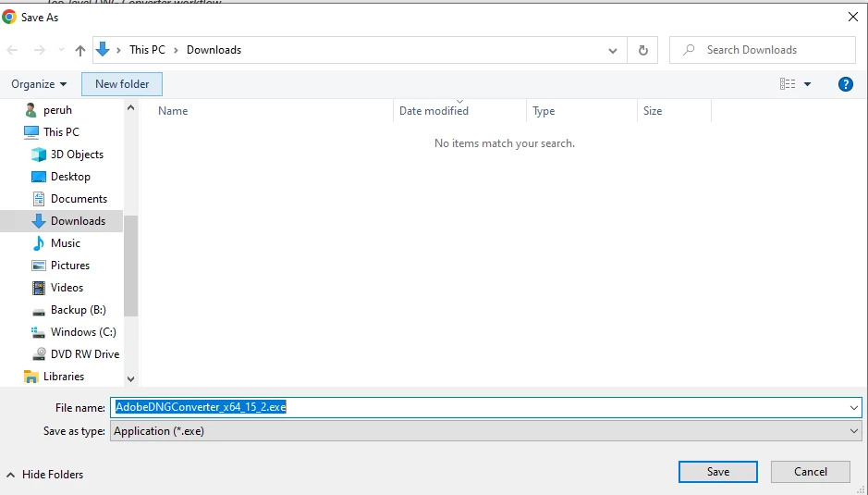Click the Back navigation arrow

(12, 51)
